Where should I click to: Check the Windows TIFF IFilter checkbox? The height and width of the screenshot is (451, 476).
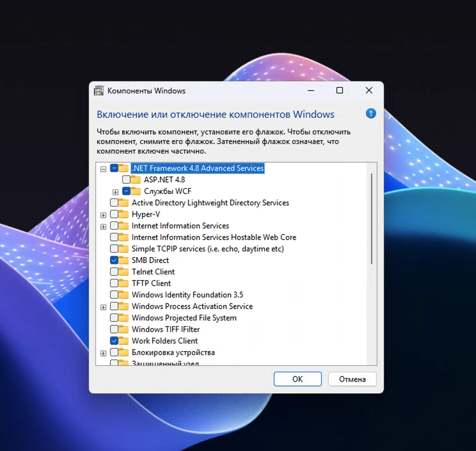[114, 329]
